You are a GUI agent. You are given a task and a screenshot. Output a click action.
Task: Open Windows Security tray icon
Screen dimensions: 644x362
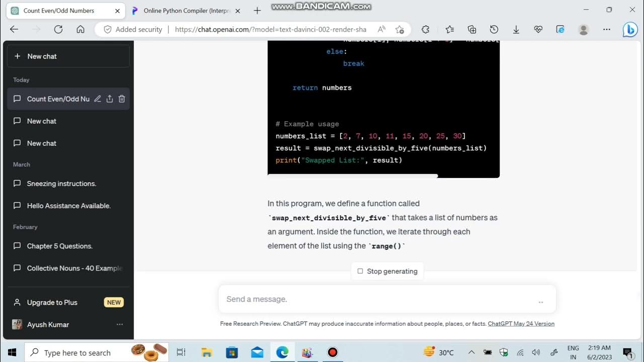[504, 352]
